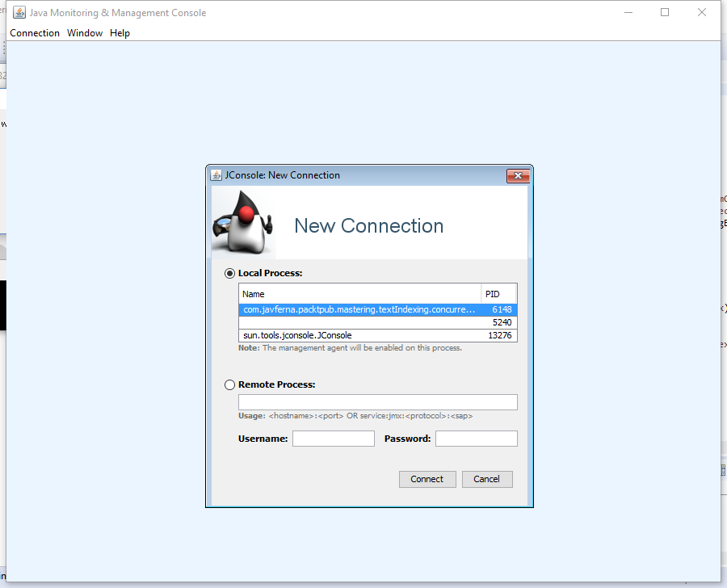Select the sun.tools.jconsole.JConsole process row
The height and width of the screenshot is (588, 727).
tap(378, 335)
